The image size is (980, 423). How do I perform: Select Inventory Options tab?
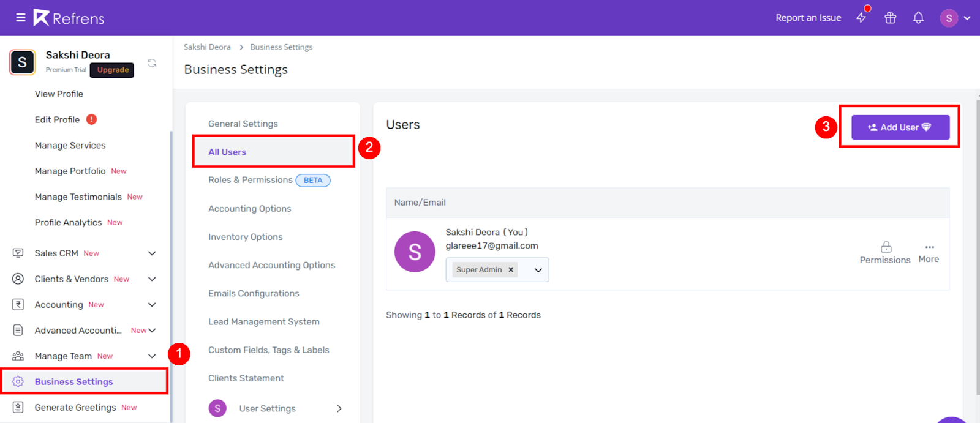tap(246, 237)
